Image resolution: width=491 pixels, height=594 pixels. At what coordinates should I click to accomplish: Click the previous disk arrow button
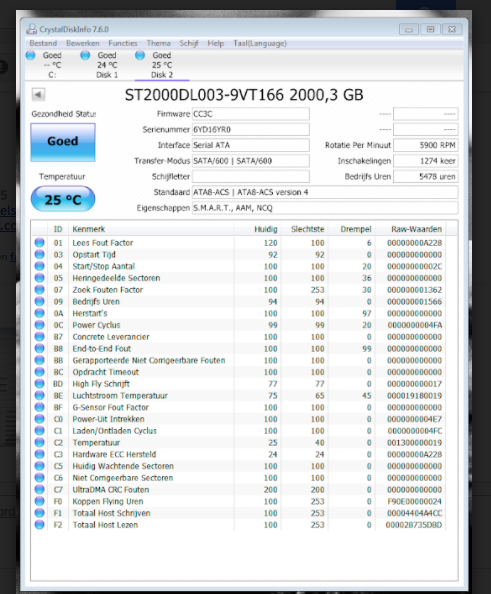tap(38, 94)
